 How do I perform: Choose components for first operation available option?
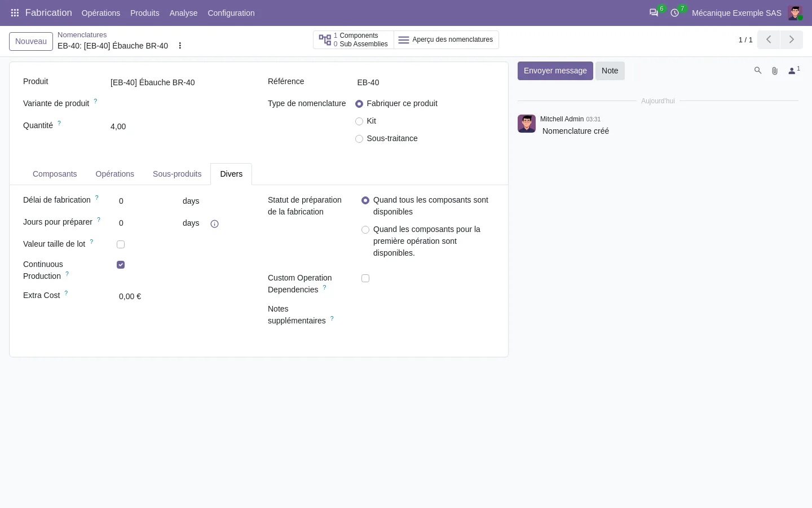365,230
